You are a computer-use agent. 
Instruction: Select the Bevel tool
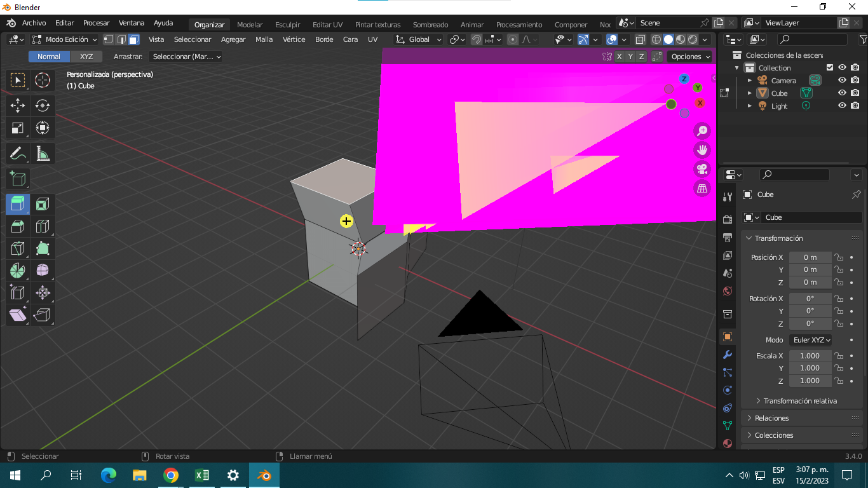[18, 226]
